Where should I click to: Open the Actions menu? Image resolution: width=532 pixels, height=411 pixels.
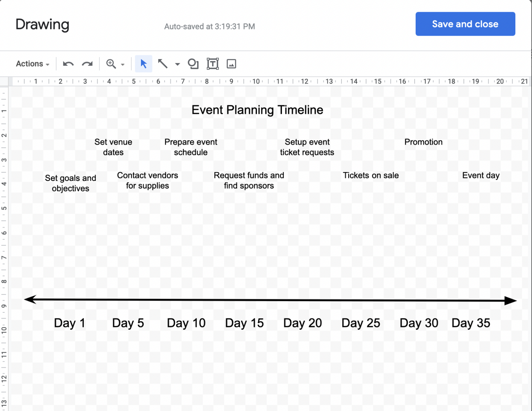pyautogui.click(x=29, y=64)
